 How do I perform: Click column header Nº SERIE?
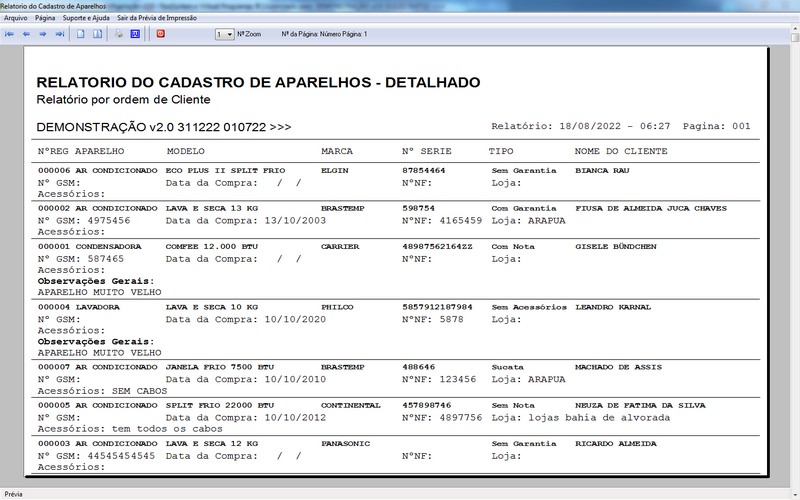[427, 151]
